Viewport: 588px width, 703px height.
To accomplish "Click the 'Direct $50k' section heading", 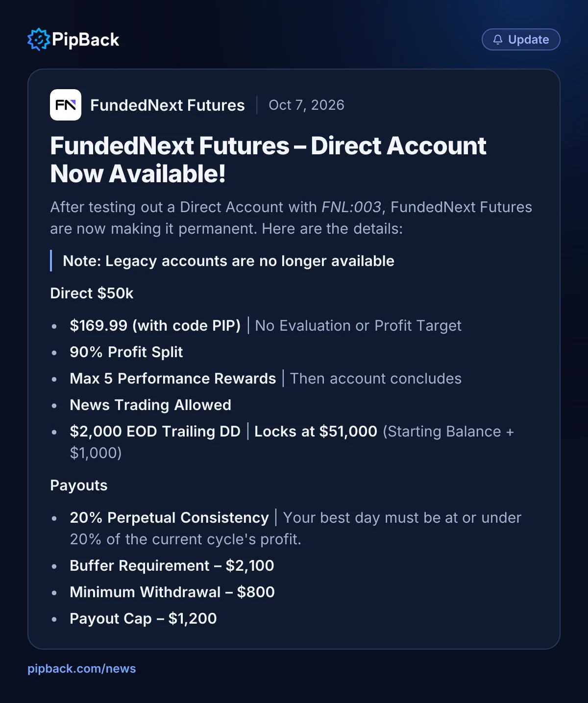I will [92, 293].
